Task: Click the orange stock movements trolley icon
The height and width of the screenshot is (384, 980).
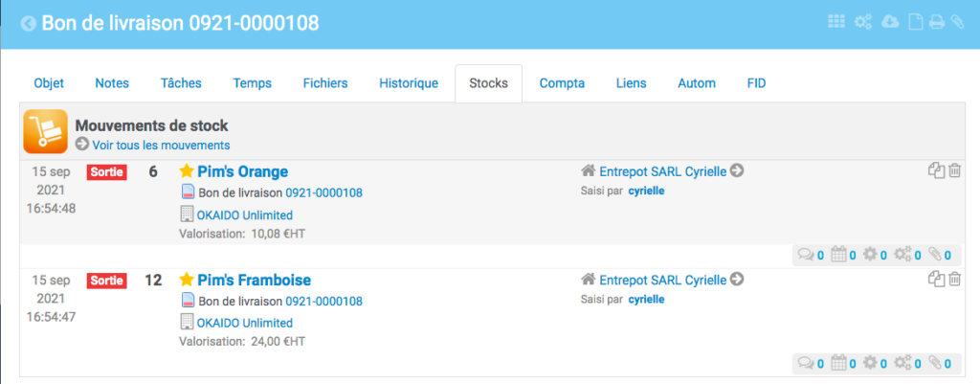Action: [x=46, y=131]
